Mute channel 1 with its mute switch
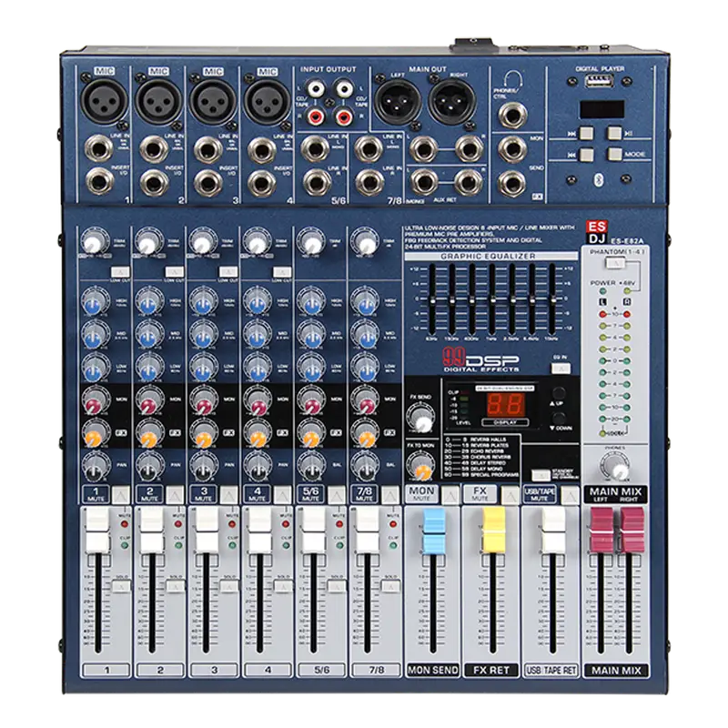Screen dimensions: 728x728 coord(123,492)
